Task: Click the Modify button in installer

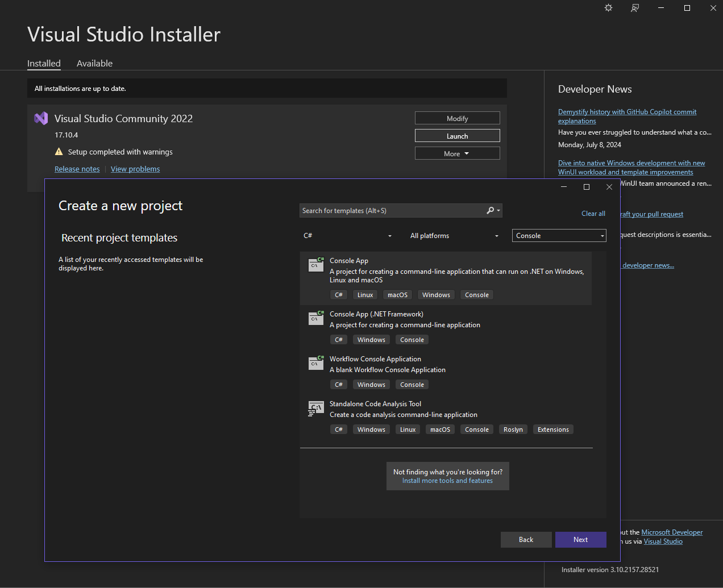Action: (x=458, y=118)
